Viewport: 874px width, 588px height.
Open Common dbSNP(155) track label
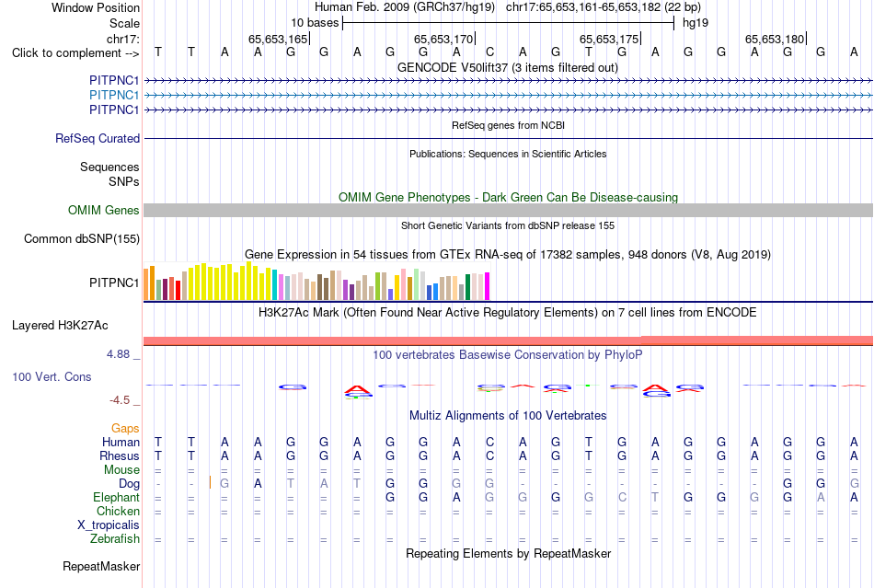click(x=81, y=238)
